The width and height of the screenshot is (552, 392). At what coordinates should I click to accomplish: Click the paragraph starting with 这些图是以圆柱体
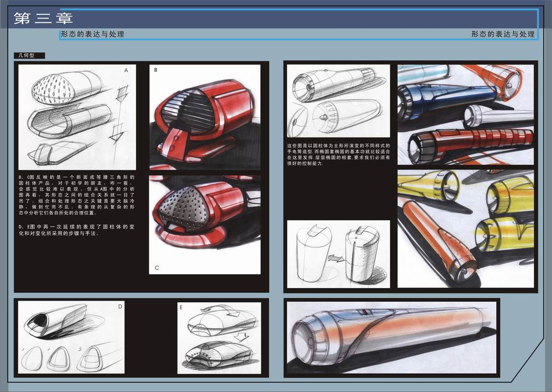click(338, 154)
